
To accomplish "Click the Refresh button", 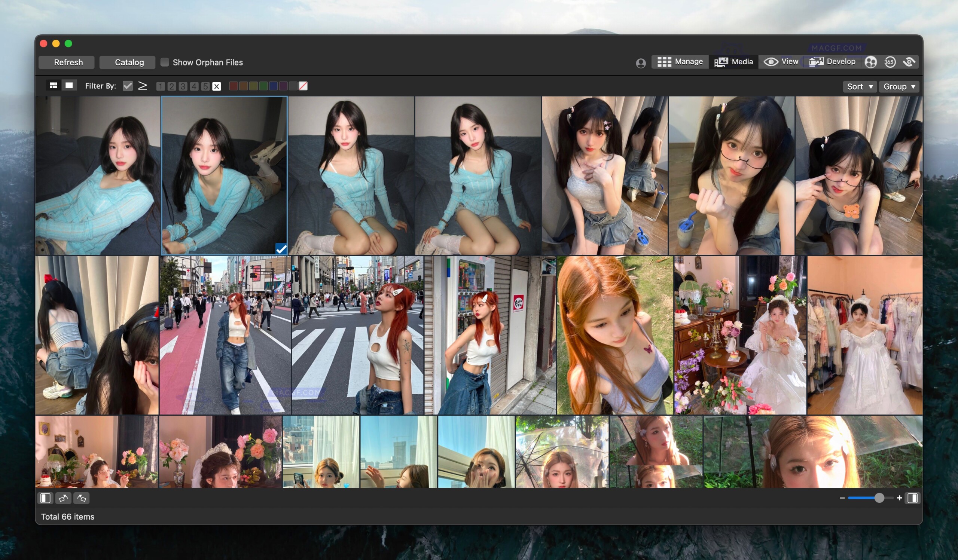I will [x=66, y=62].
